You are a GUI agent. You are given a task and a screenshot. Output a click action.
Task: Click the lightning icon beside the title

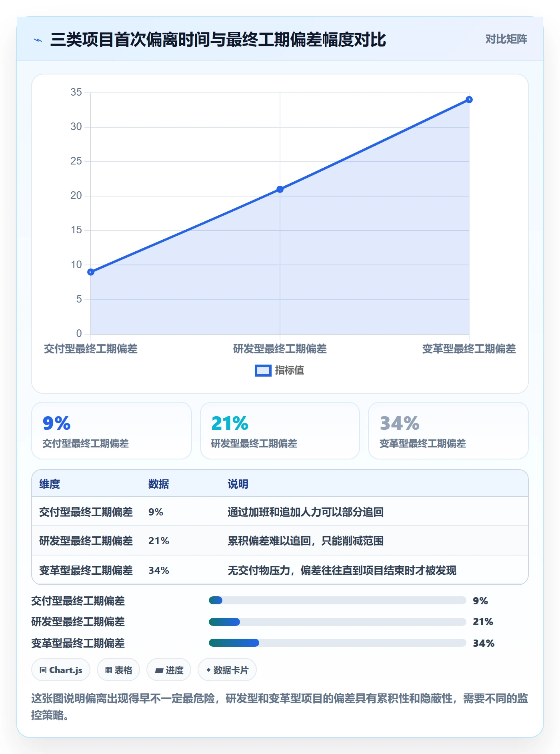click(x=38, y=40)
